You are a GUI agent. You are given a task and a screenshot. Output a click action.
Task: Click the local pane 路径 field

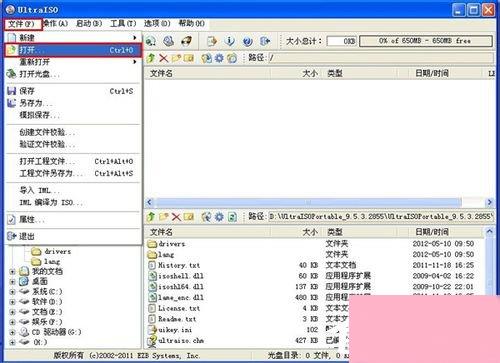[381, 217]
